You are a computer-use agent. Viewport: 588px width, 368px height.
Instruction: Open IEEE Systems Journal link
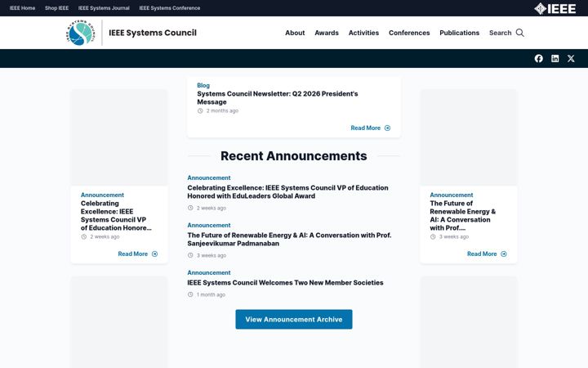click(104, 8)
